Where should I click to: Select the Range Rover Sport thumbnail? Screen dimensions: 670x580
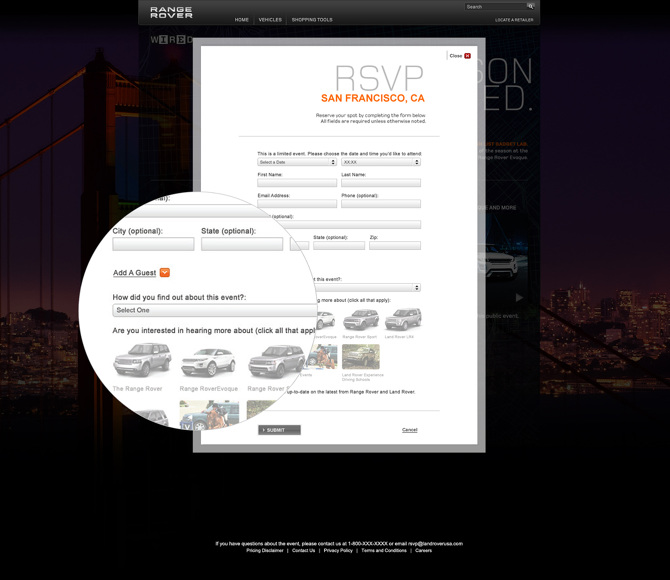pyautogui.click(x=361, y=319)
